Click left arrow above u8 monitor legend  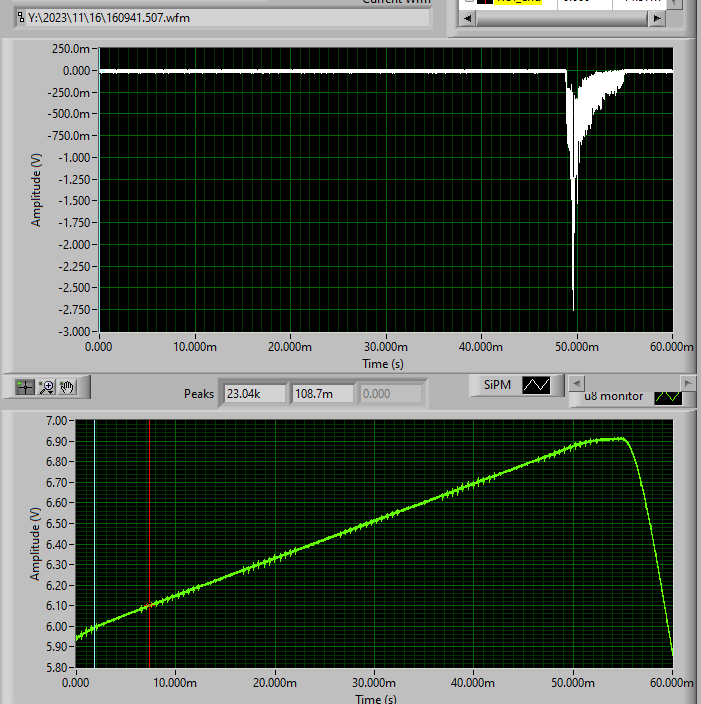577,383
